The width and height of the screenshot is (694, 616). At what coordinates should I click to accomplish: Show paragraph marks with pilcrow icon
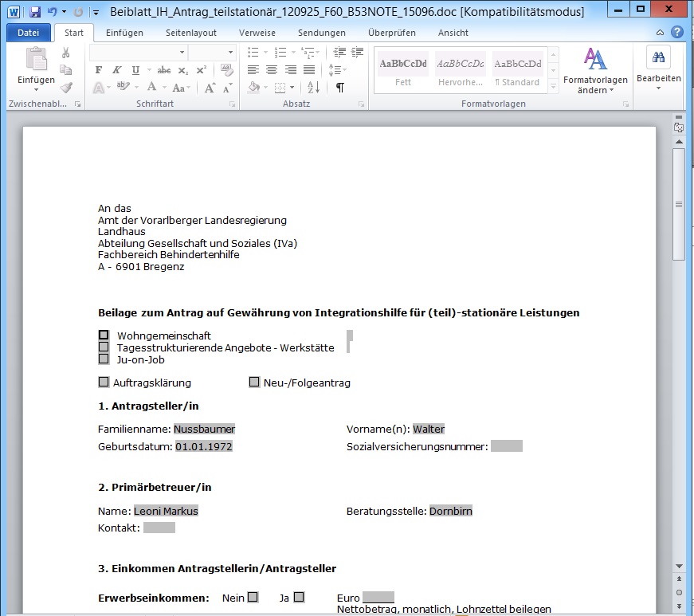pyautogui.click(x=340, y=88)
